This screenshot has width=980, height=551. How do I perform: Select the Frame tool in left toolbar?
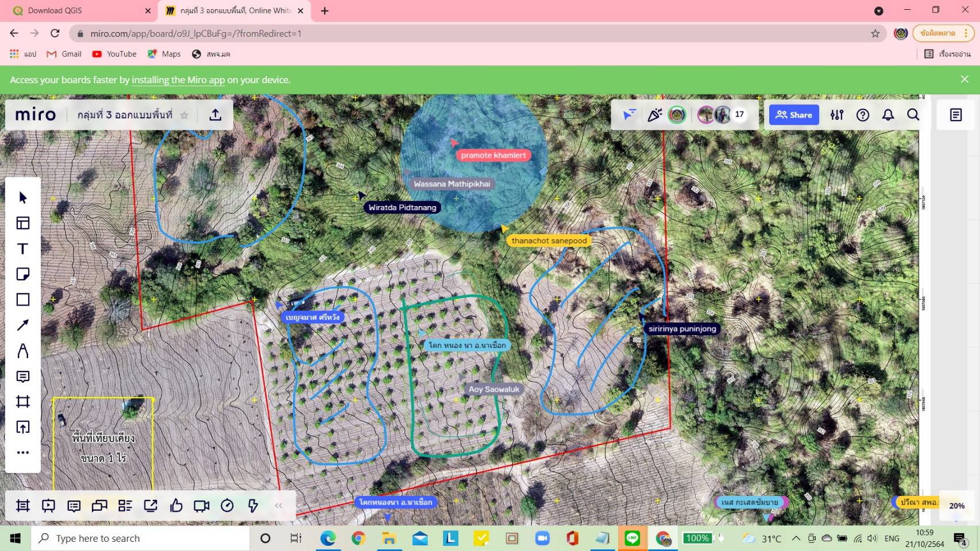pos(23,402)
